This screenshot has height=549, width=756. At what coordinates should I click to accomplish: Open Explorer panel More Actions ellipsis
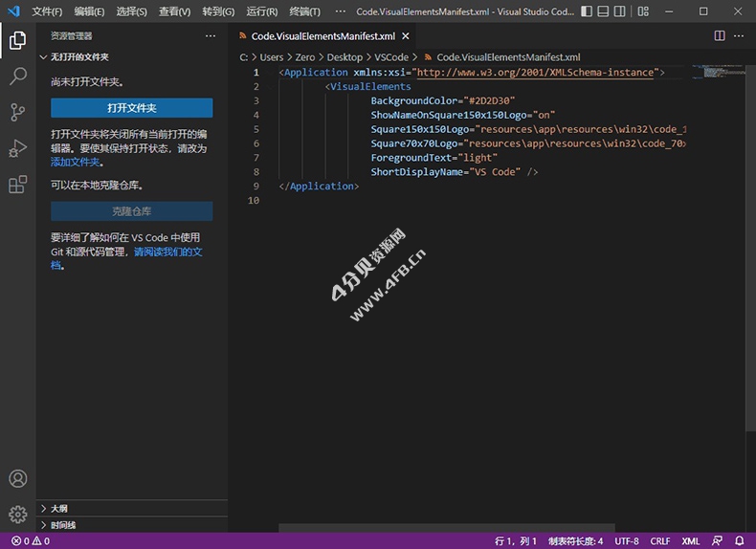point(211,35)
